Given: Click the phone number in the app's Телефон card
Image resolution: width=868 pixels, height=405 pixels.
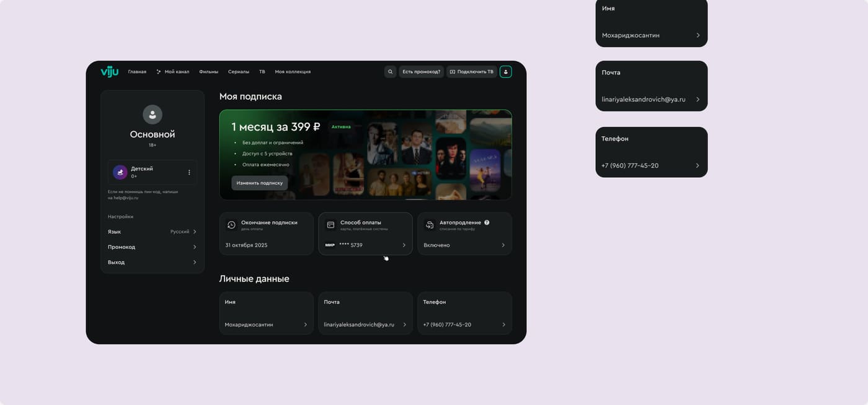Looking at the screenshot, I should coord(447,324).
